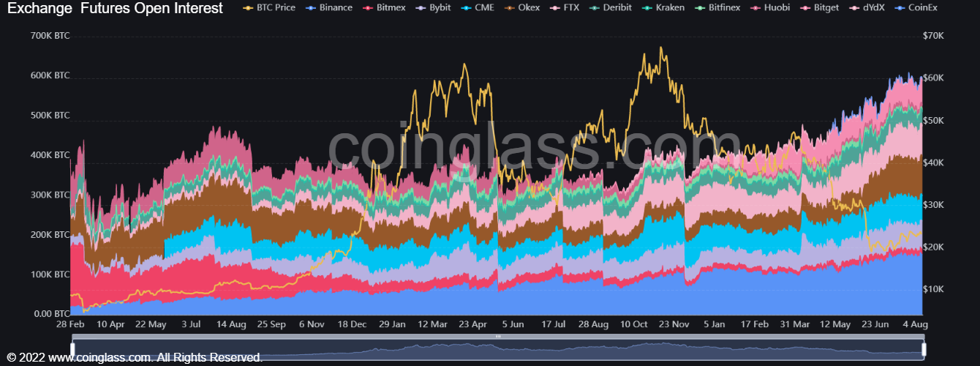Click the 28 Feb date label
The width and height of the screenshot is (980, 366).
click(x=72, y=324)
